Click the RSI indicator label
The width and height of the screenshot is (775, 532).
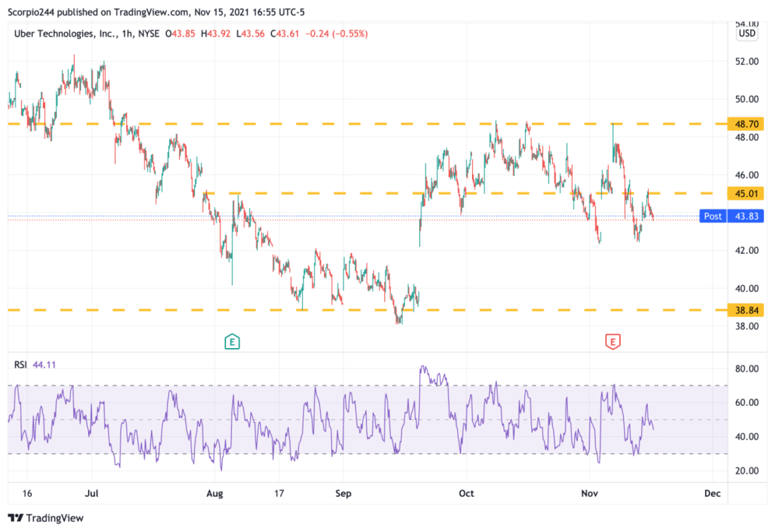point(20,365)
